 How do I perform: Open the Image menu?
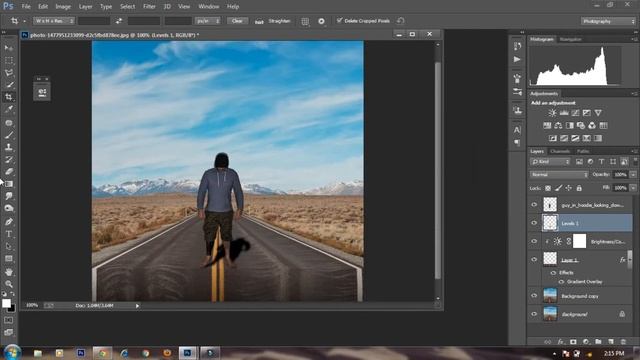click(x=63, y=7)
